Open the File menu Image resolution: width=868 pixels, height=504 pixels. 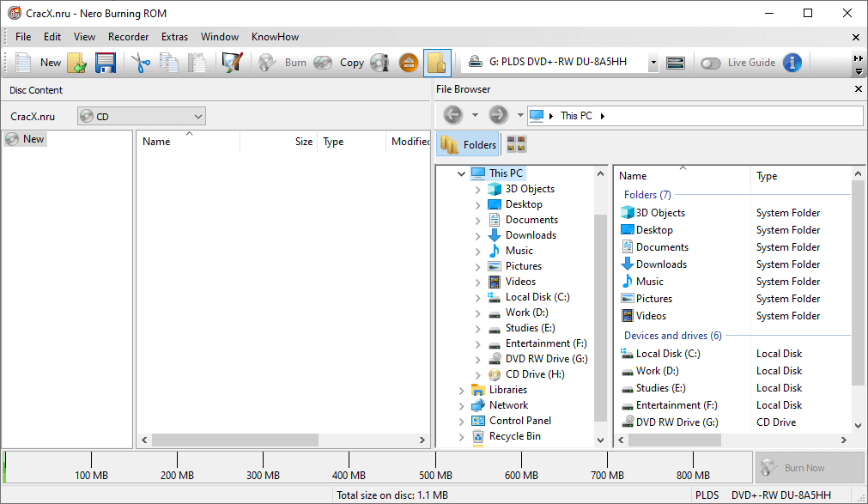[23, 37]
